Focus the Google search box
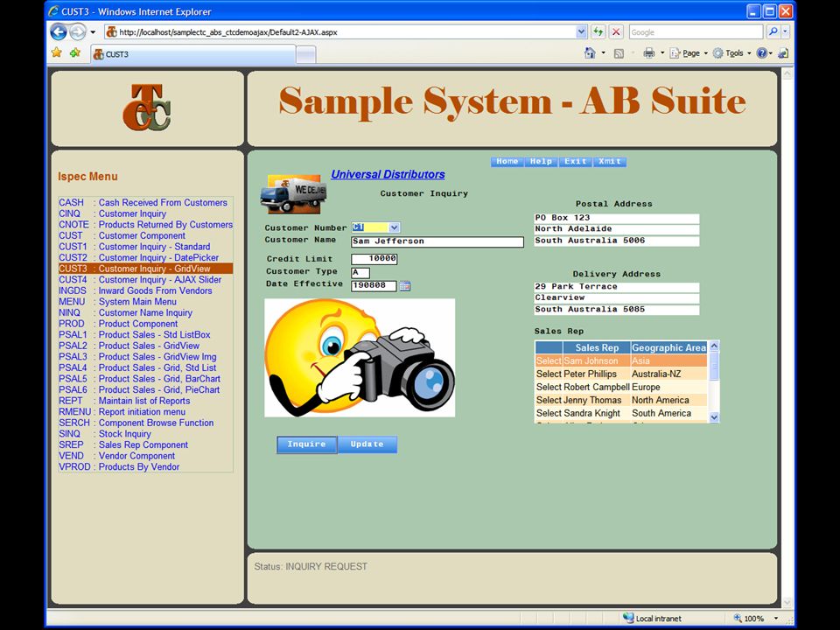 [696, 32]
